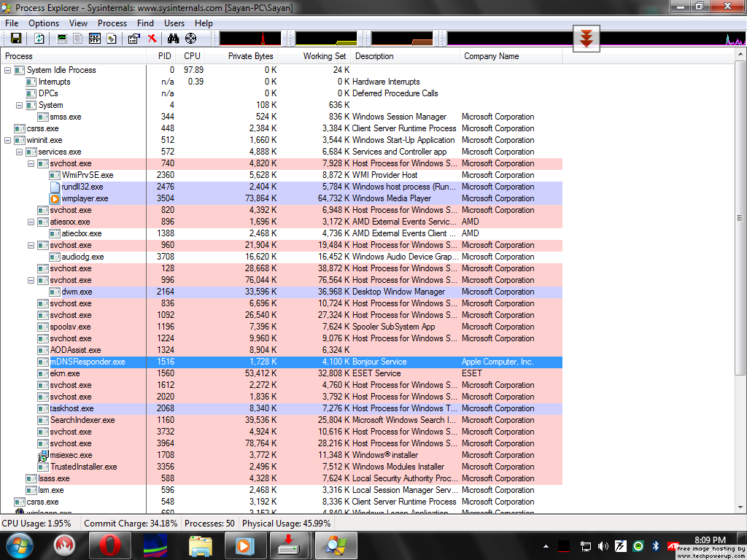Collapse svchost.exe PID 960 node
The width and height of the screenshot is (747, 560).
[x=31, y=245]
